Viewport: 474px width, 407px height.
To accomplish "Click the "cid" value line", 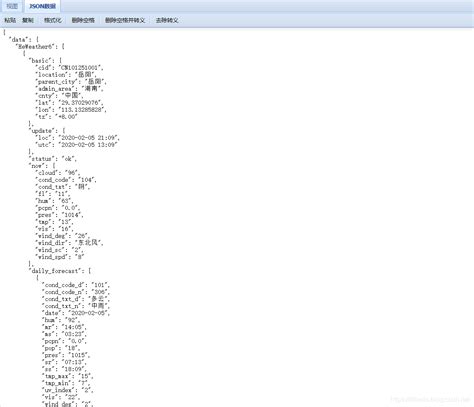I will coord(69,68).
